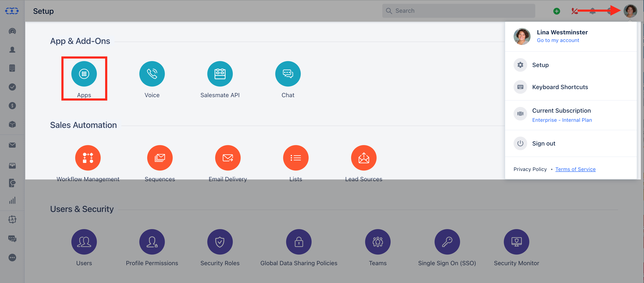
Task: Open reports bar chart icon in sidebar
Action: click(x=12, y=200)
